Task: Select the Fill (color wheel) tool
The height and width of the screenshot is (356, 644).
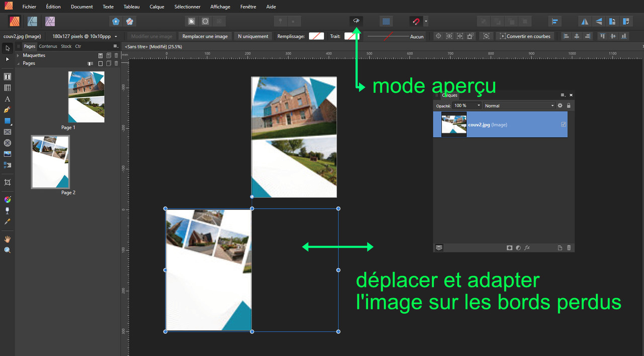Action: [x=8, y=199]
